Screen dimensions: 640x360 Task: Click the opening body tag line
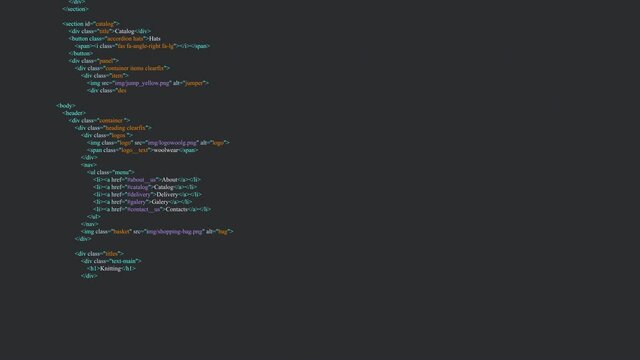[66, 105]
